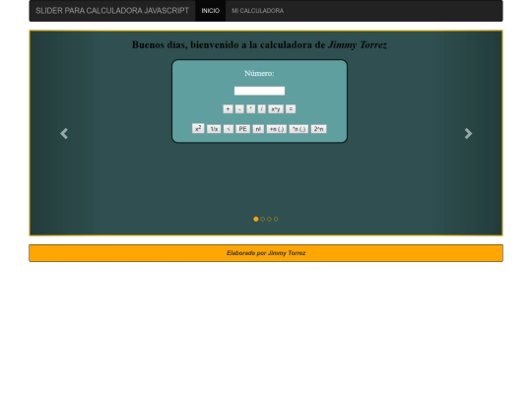Click the previous slide arrow
The image size is (532, 399).
coord(64,133)
